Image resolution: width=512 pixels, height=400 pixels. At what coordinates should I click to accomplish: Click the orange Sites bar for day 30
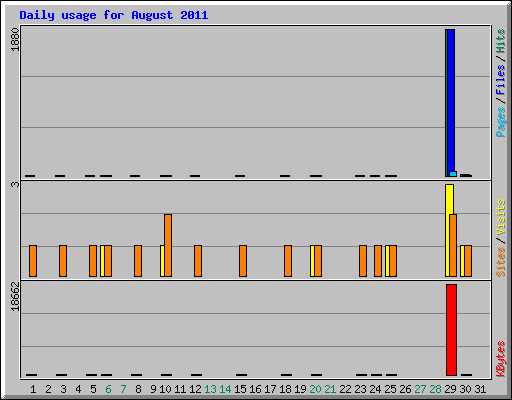(x=468, y=261)
